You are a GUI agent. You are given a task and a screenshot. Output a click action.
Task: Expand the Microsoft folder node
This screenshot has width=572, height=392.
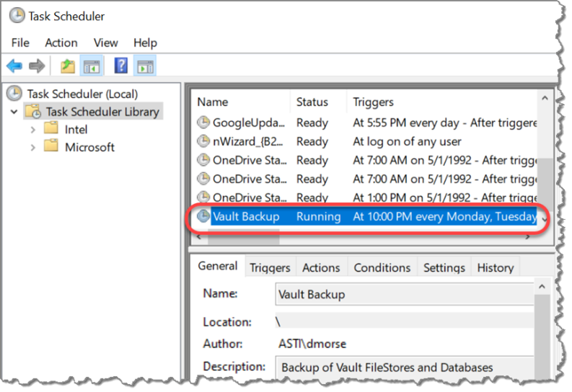pos(33,148)
